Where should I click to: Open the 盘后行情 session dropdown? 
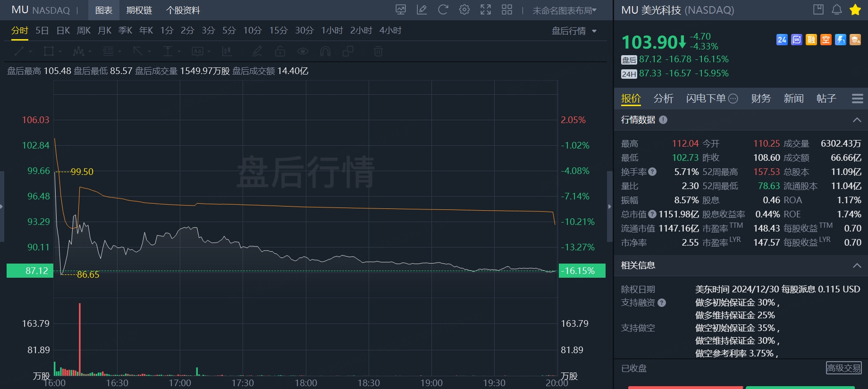[574, 31]
